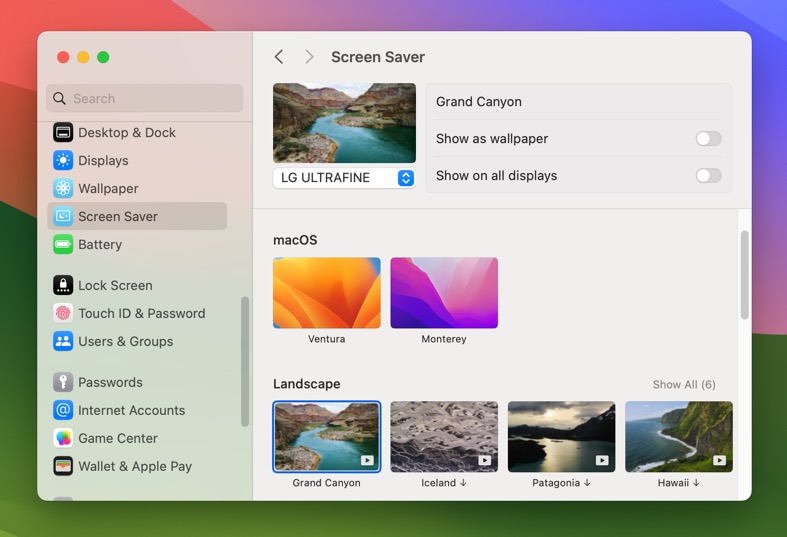The height and width of the screenshot is (537, 787).
Task: Click the Screen Saver title text
Action: pyautogui.click(x=378, y=57)
